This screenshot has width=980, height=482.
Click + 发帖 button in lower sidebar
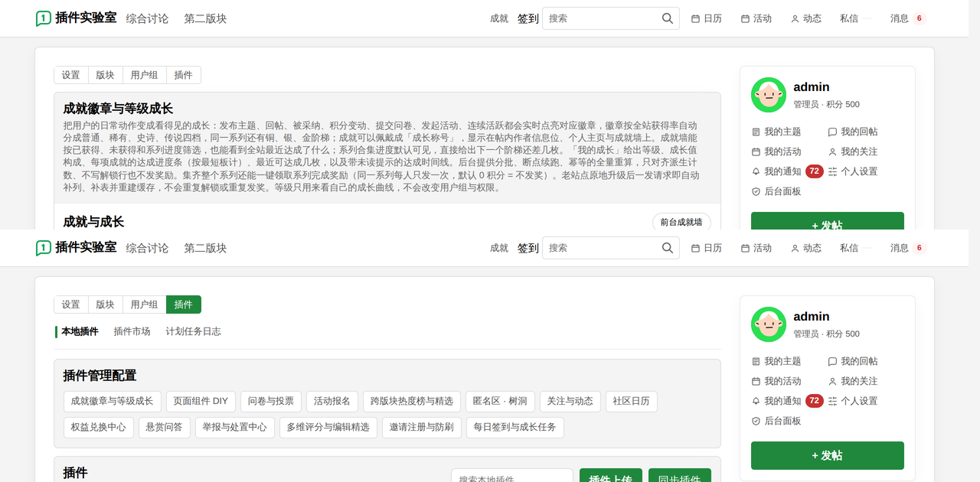[828, 455]
